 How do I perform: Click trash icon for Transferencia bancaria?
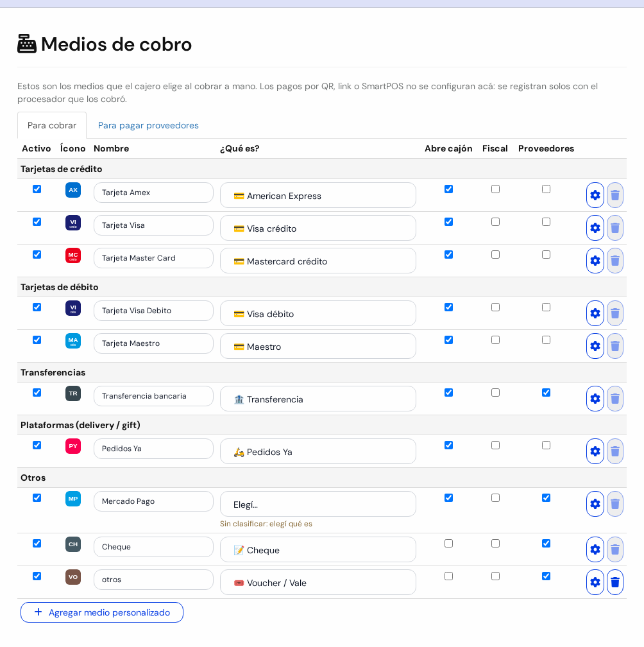coord(614,399)
